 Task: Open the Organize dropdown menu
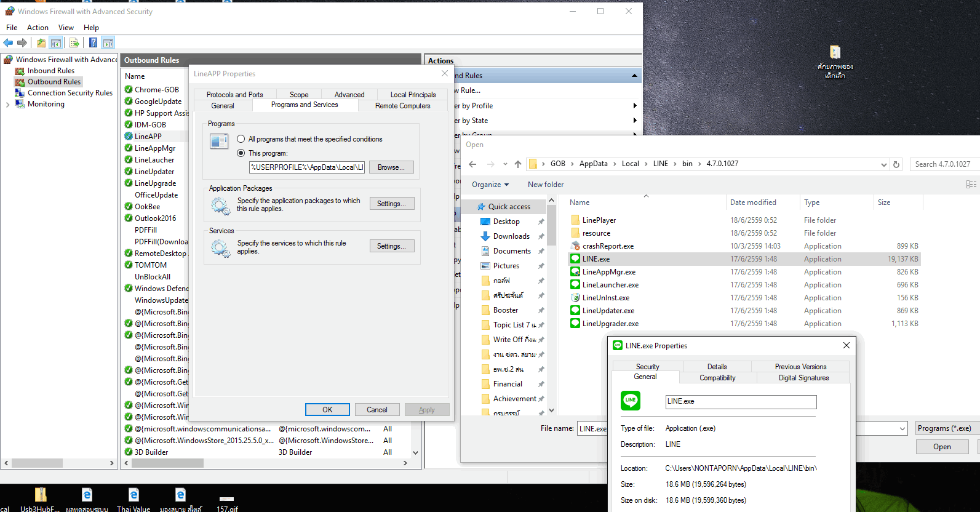point(490,185)
